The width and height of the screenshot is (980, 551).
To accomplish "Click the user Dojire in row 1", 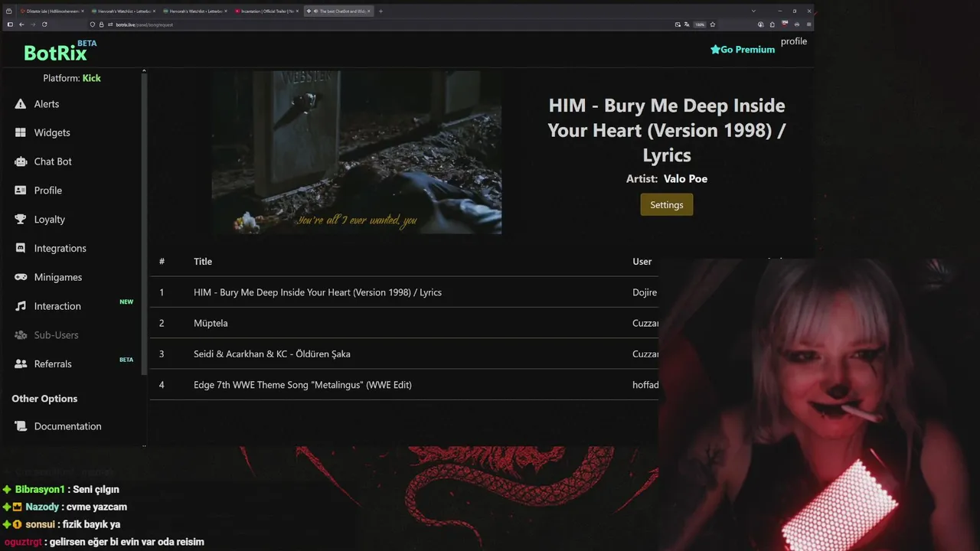I will (645, 292).
